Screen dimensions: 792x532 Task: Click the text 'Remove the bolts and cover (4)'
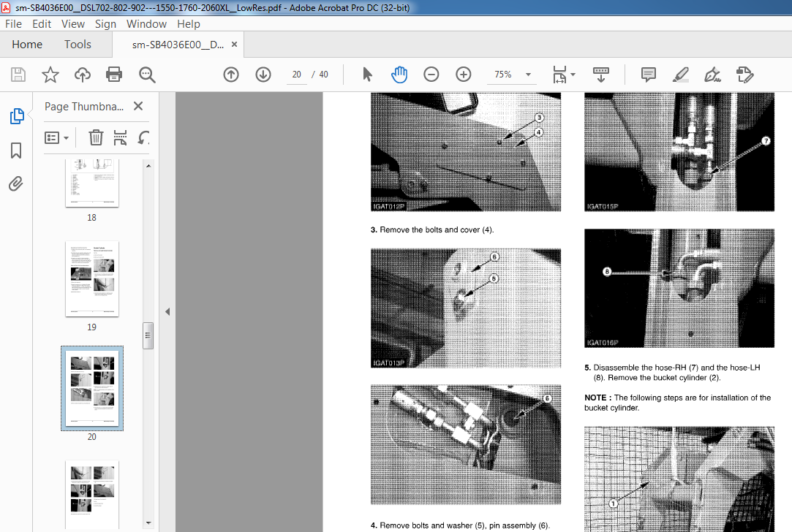437,229
